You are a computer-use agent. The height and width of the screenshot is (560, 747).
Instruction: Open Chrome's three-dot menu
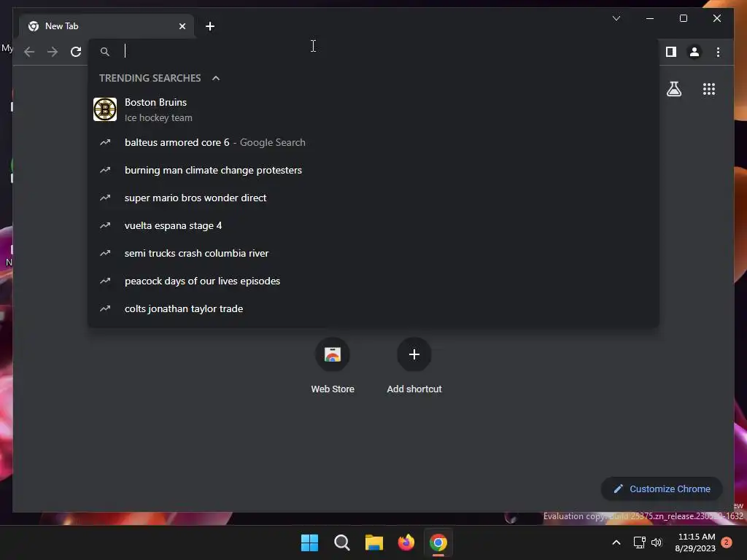[x=718, y=52]
